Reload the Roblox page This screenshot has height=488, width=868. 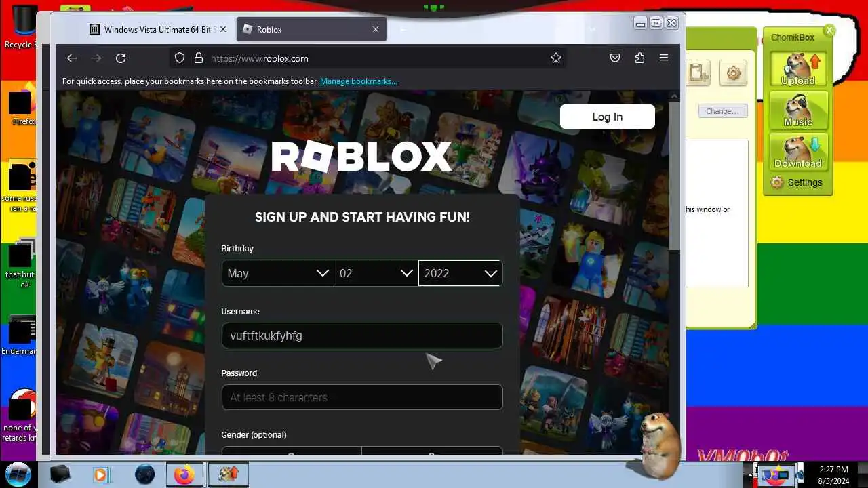click(x=121, y=58)
